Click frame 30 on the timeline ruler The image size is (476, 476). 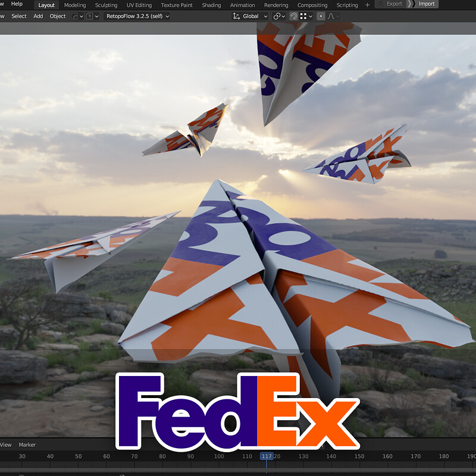click(x=22, y=456)
